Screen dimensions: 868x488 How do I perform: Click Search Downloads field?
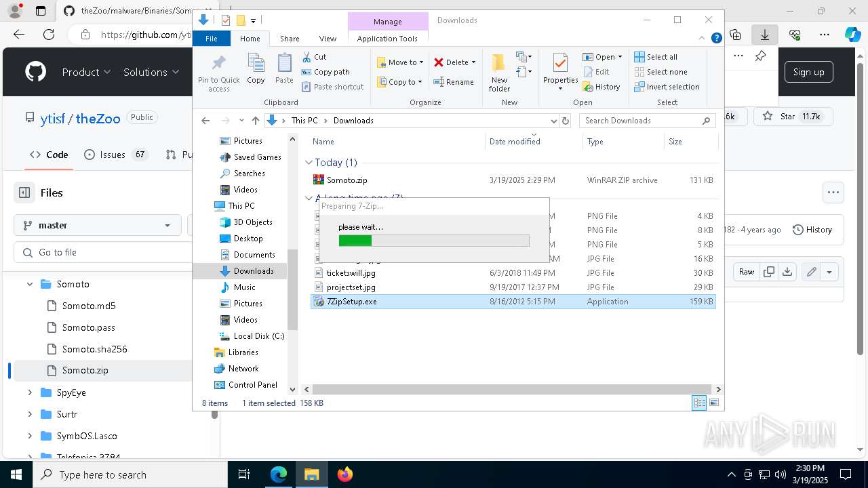(x=647, y=121)
